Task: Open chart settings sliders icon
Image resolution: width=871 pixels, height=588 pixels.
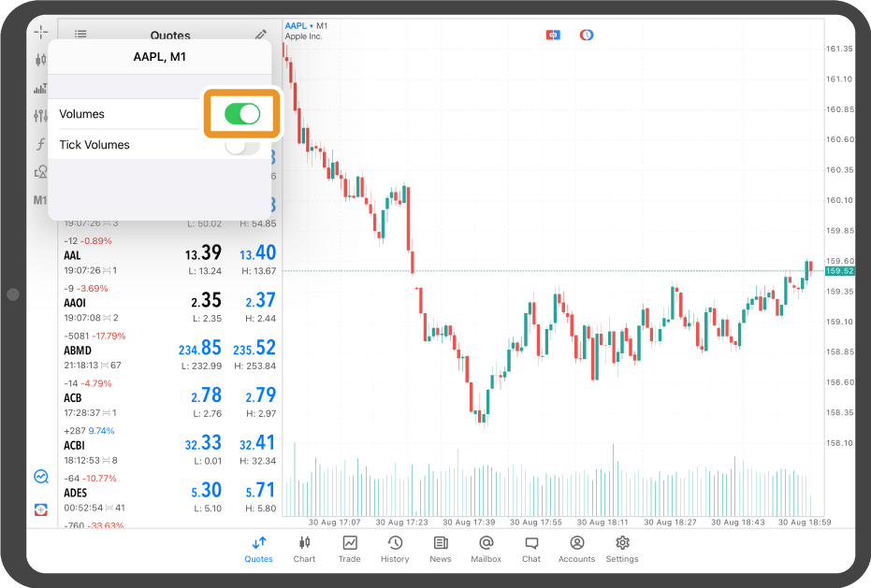Action: point(40,116)
